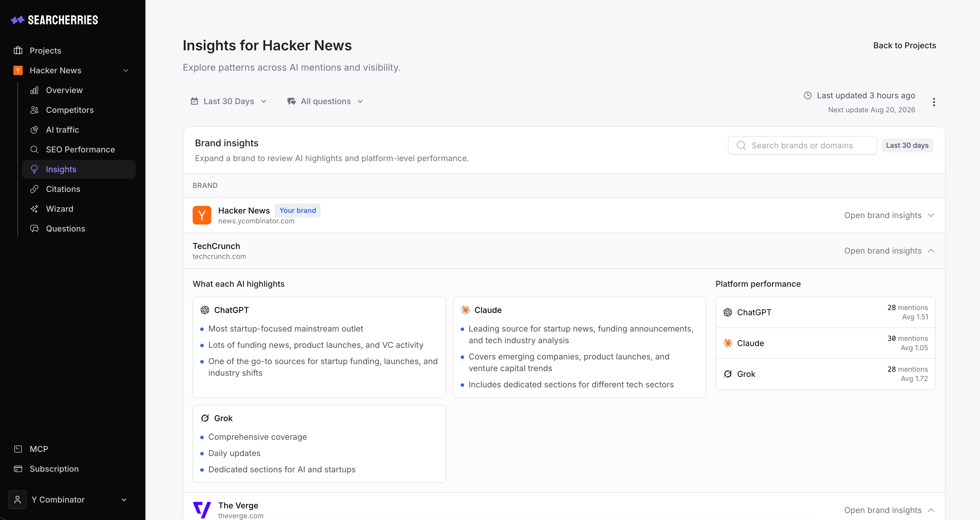Click Next update Aug 20, 2026 text
The image size is (980, 520).
click(871, 110)
